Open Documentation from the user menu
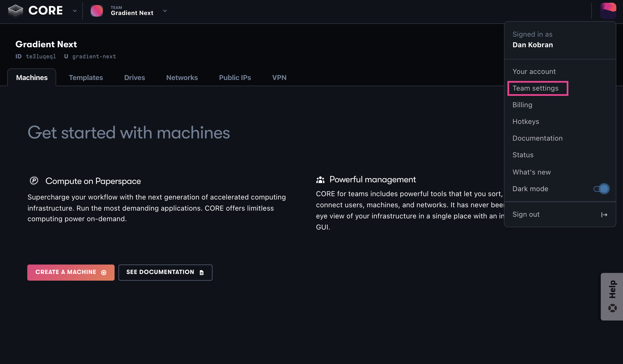The image size is (623, 364). tap(537, 138)
